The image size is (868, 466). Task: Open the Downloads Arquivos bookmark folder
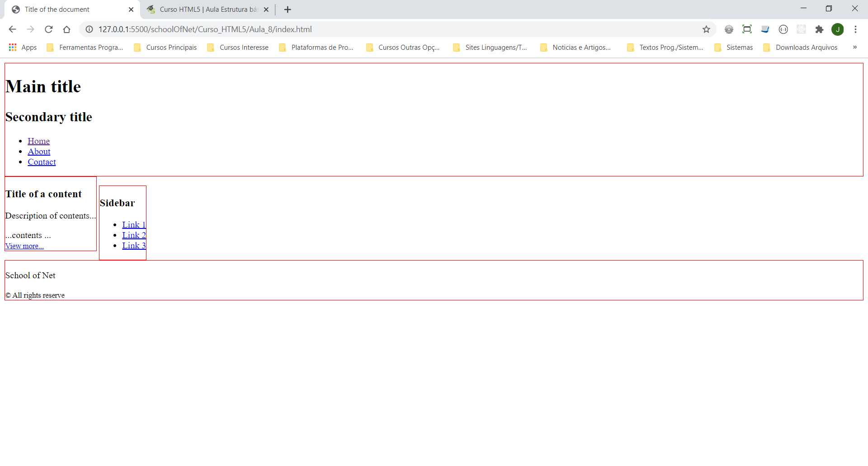(801, 48)
